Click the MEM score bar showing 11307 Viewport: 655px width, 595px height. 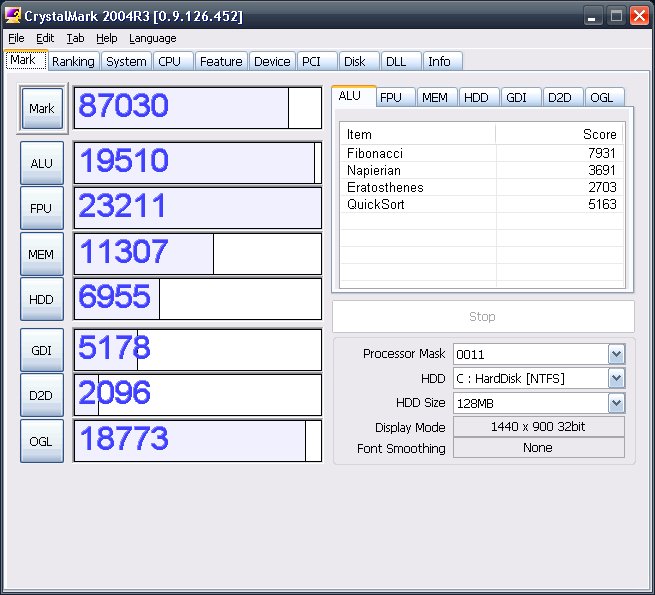pyautogui.click(x=198, y=254)
